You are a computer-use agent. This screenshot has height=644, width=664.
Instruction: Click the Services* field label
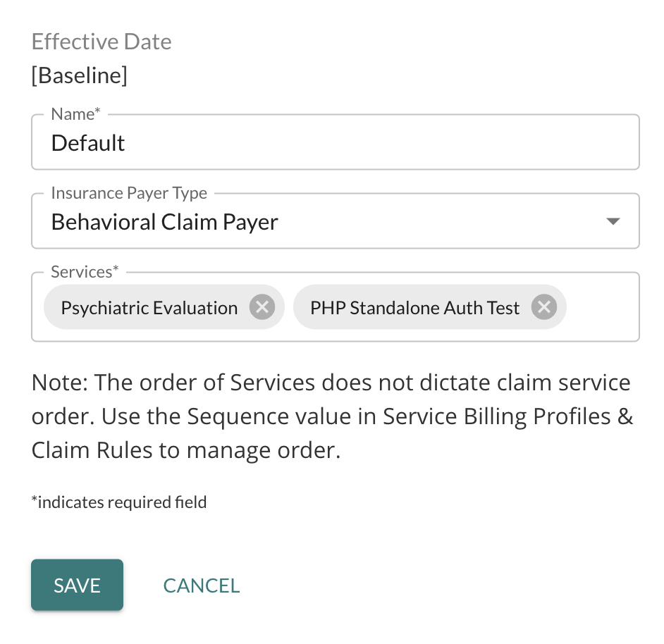(85, 272)
